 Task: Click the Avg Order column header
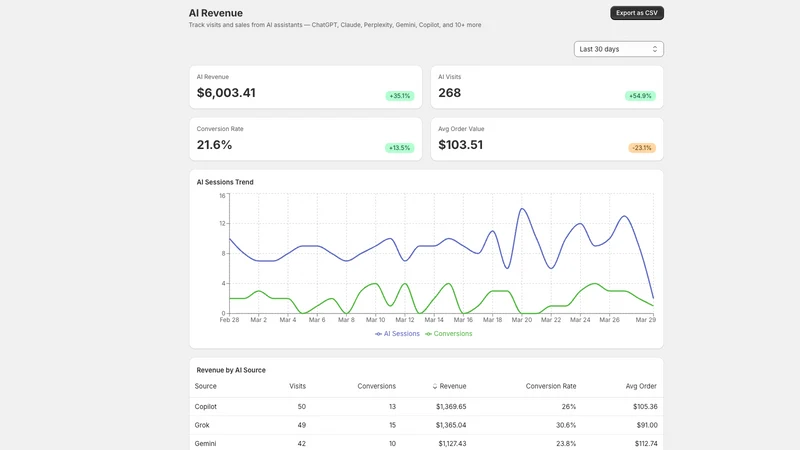click(641, 386)
